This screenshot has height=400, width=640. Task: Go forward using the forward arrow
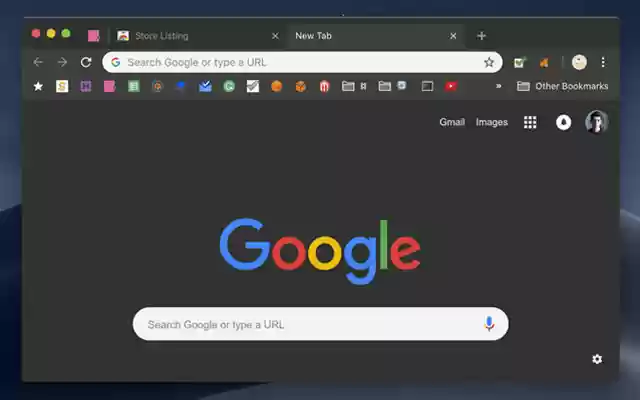tap(62, 62)
